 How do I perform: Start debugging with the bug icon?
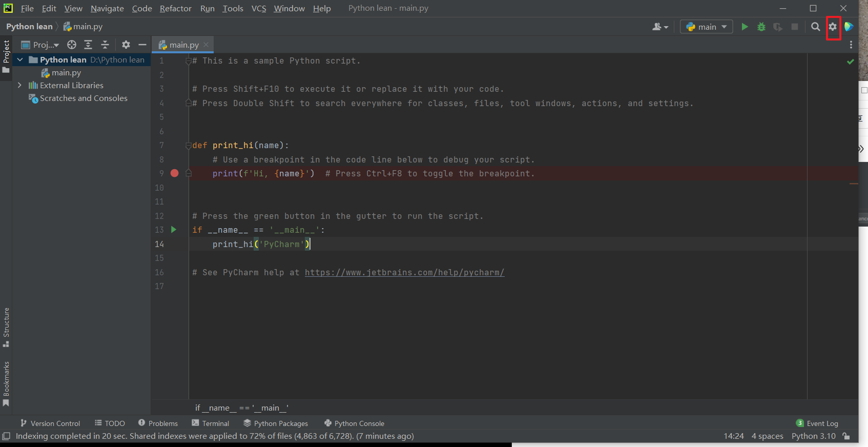761,27
